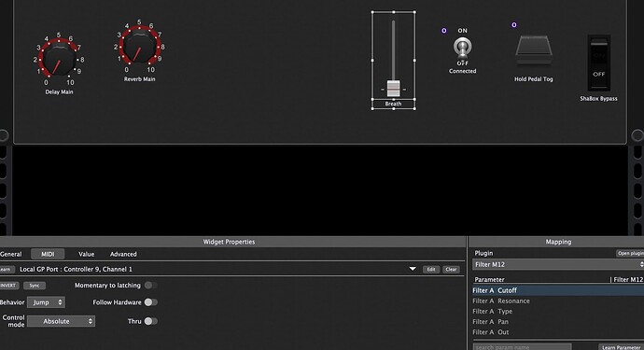Viewport: 644px width, 350px height.
Task: Click the Delay Main knob
Action: pos(59,61)
